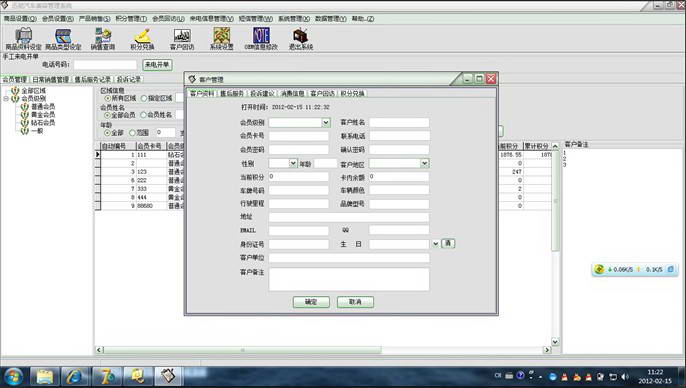Screen dimensions: 686x388
Task: Open the 生日 date picker dropdown
Action: point(436,244)
